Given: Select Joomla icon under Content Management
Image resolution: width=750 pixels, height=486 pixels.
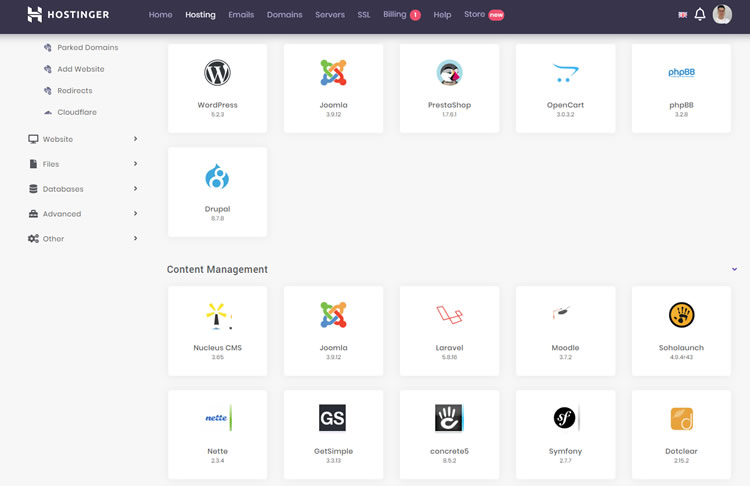Looking at the screenshot, I should pos(333,315).
